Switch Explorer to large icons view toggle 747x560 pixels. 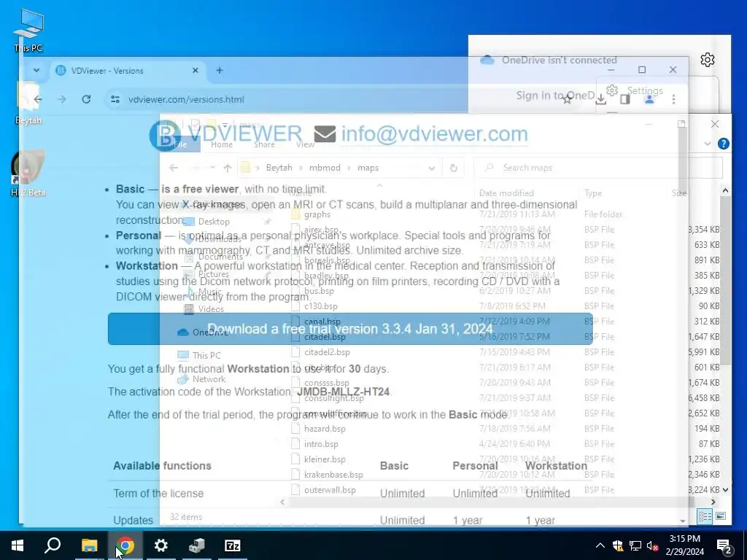(721, 516)
